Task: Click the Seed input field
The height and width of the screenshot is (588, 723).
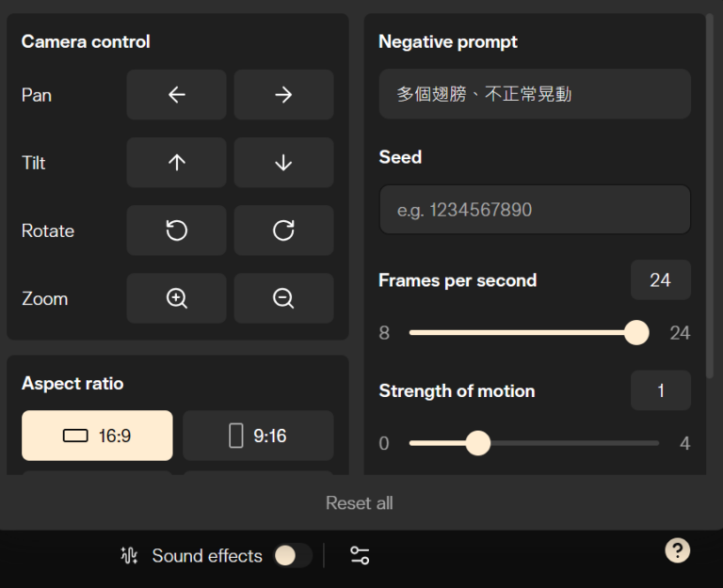Action: [x=535, y=210]
